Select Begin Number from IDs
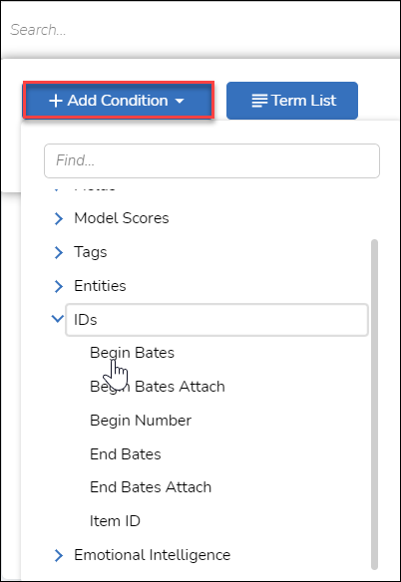This screenshot has height=582, width=401. [140, 421]
